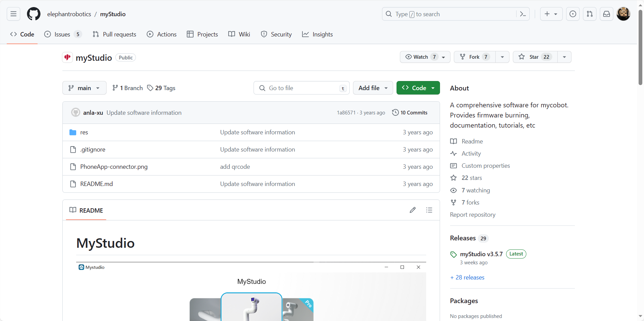Screen dimensions: 644x321
Task: Click the .gitignore file icon
Action: coord(73,150)
